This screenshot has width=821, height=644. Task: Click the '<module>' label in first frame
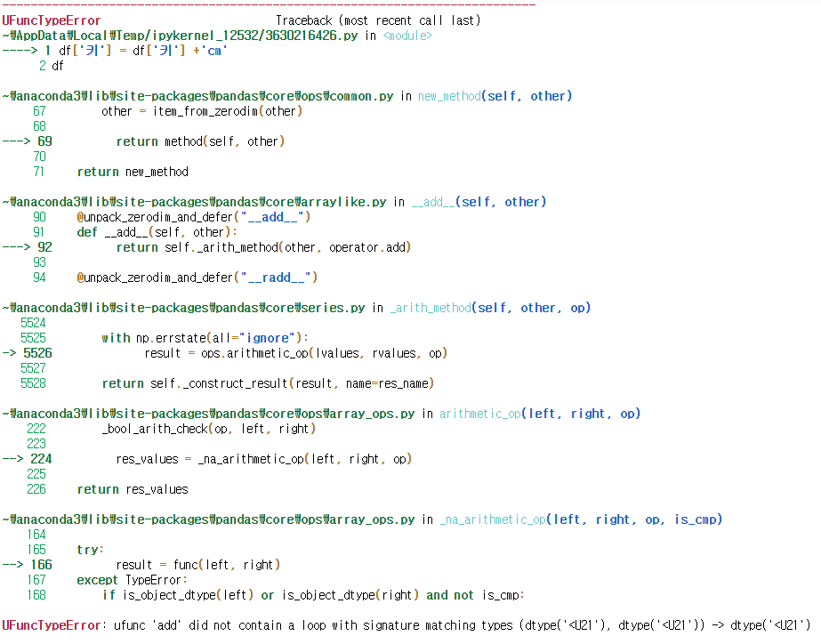click(407, 36)
